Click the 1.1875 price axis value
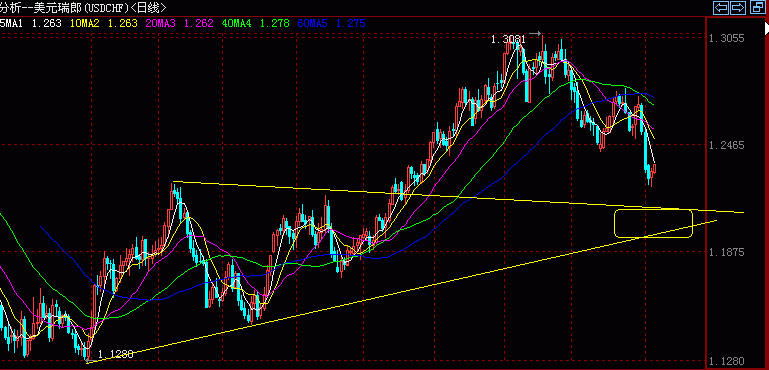This screenshot has height=370, width=769. [727, 252]
